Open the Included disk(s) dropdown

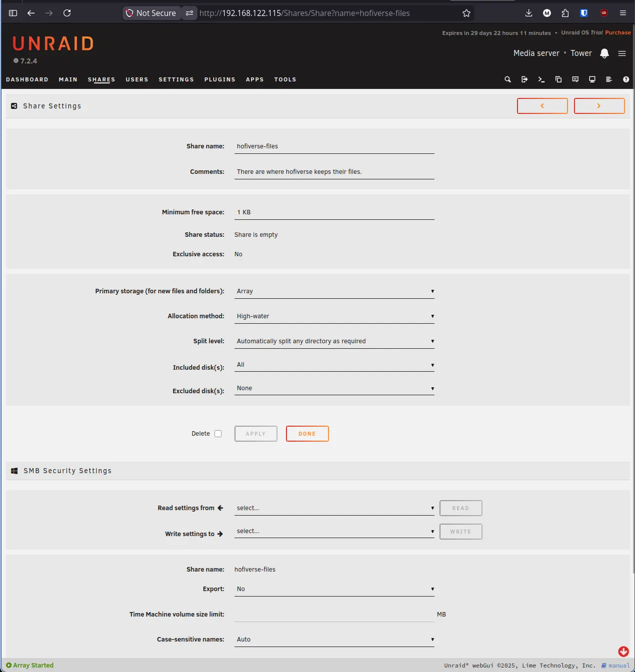point(334,365)
